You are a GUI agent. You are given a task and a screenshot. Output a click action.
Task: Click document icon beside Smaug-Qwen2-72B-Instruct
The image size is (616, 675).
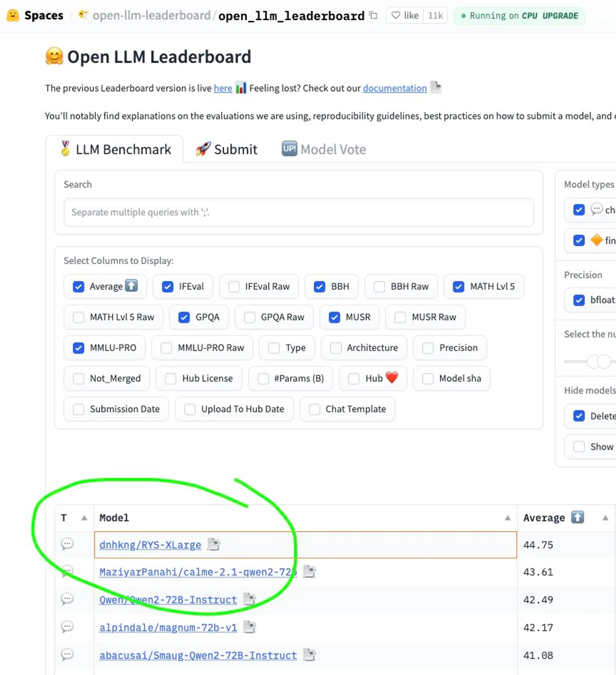pos(309,654)
